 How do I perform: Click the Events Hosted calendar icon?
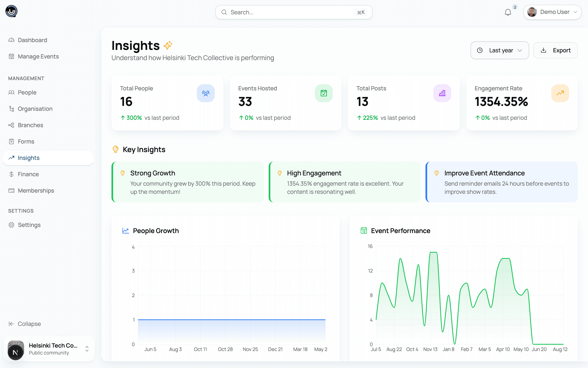click(324, 93)
